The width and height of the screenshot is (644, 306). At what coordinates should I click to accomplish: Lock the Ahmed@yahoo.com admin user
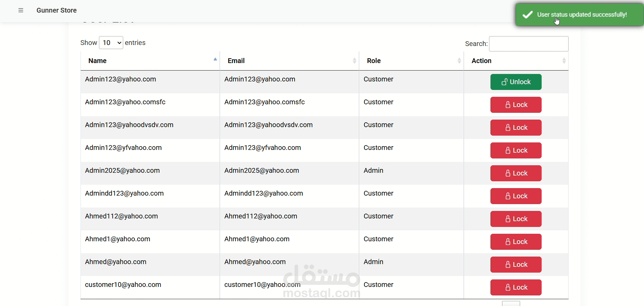coord(516,265)
